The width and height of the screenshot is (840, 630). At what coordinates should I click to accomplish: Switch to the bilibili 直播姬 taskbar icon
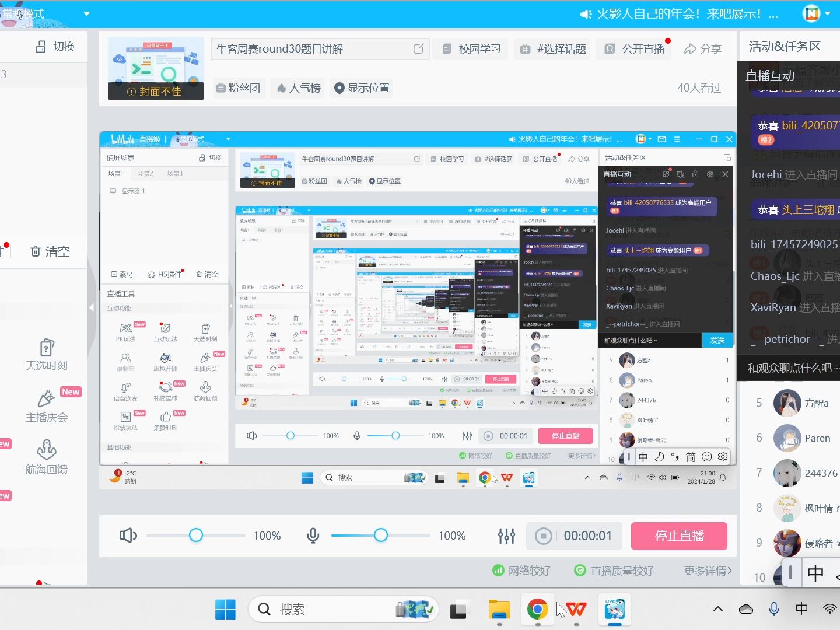[615, 610]
